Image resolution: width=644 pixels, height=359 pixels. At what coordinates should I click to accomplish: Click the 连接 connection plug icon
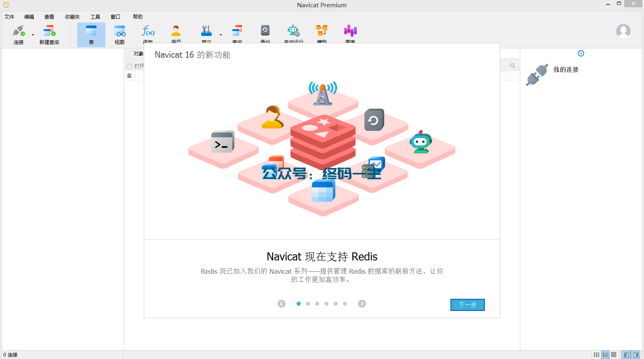(x=19, y=31)
